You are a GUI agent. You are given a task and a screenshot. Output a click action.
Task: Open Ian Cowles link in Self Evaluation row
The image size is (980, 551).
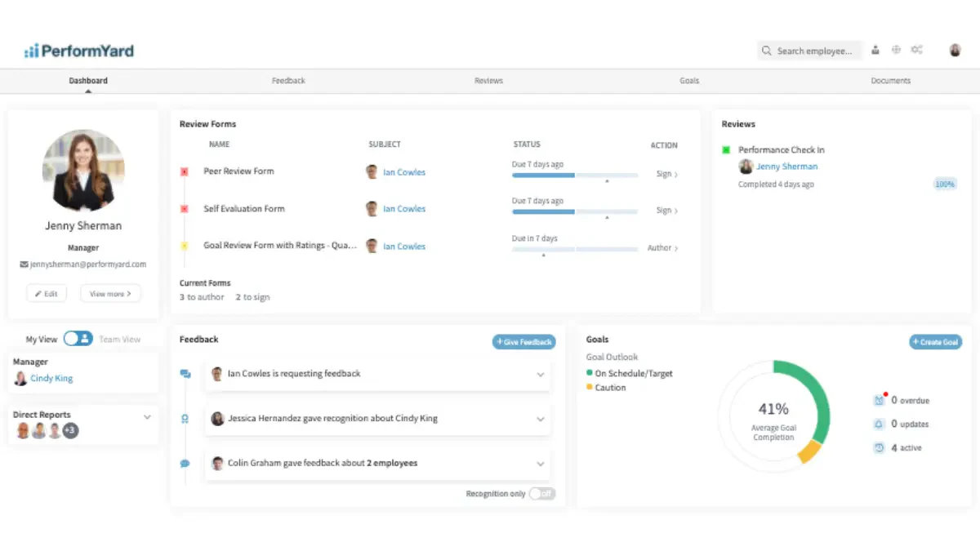(x=404, y=209)
